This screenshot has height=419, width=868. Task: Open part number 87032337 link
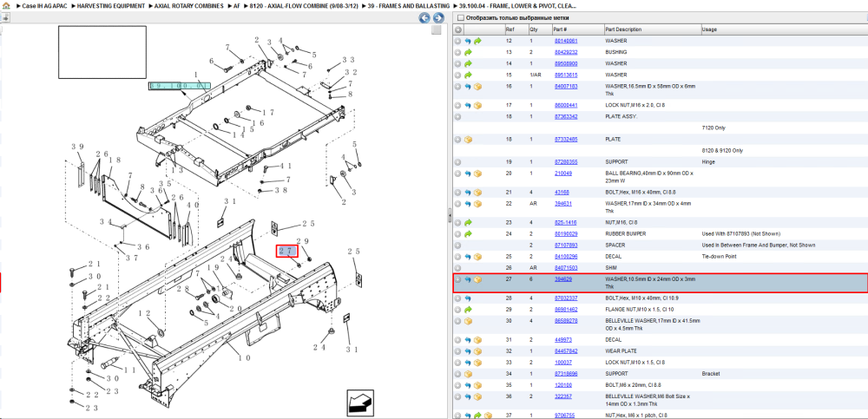566,298
